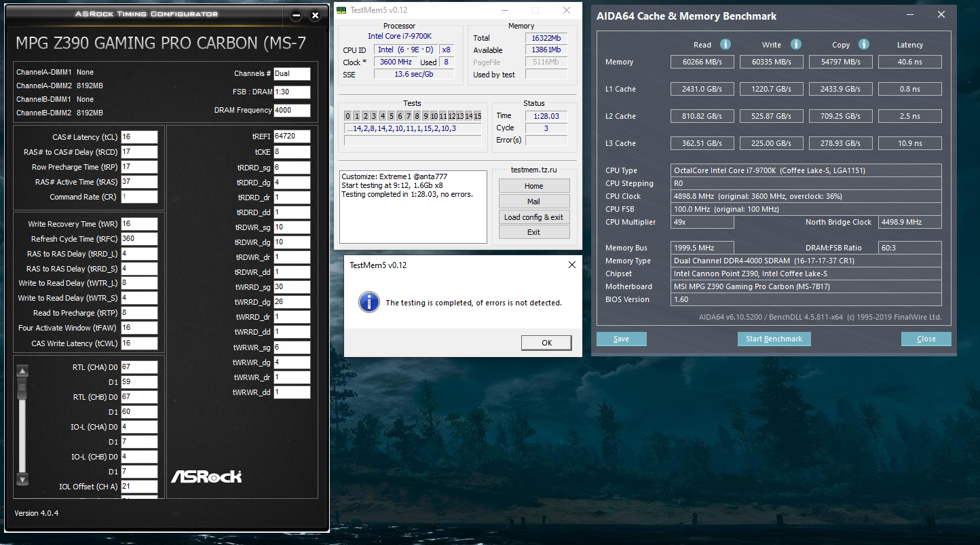Click OK in the TestMem5 dialog

coord(546,343)
